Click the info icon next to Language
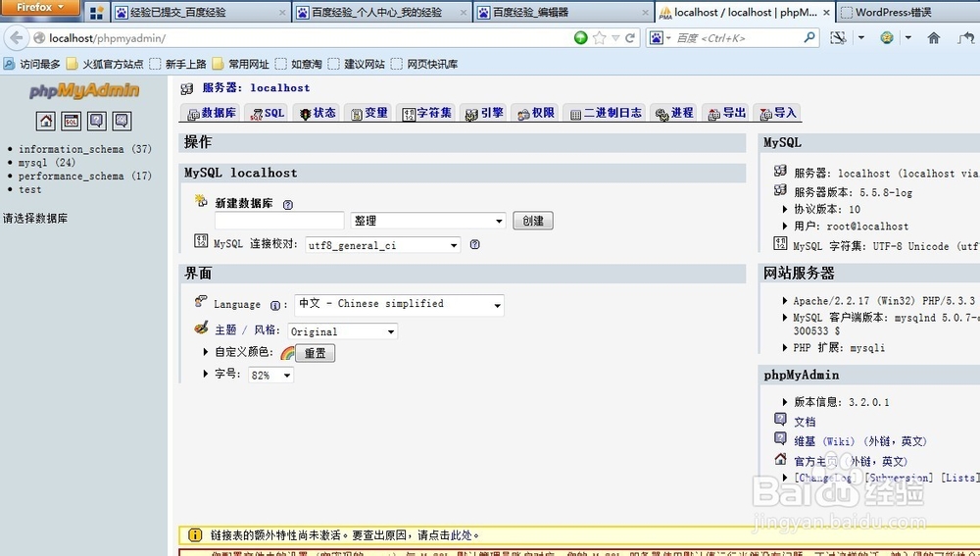 tap(275, 305)
